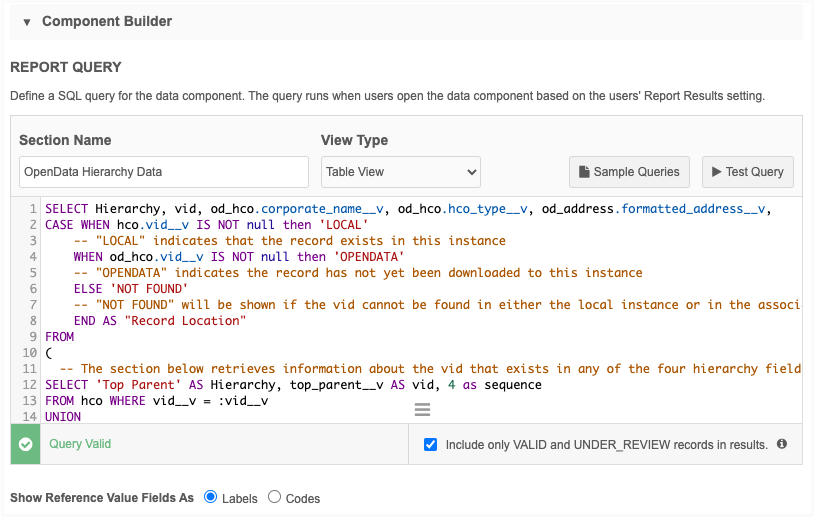This screenshot has width=815, height=518.
Task: Click the document icon on Sample Queries
Action: tap(585, 172)
